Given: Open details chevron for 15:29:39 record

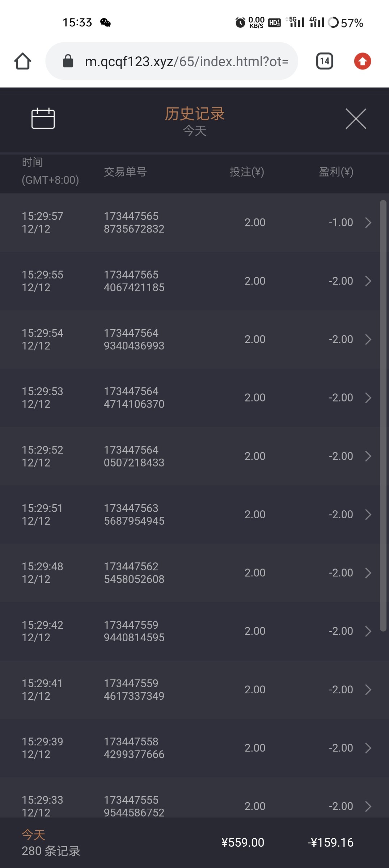Looking at the screenshot, I should pos(368,748).
